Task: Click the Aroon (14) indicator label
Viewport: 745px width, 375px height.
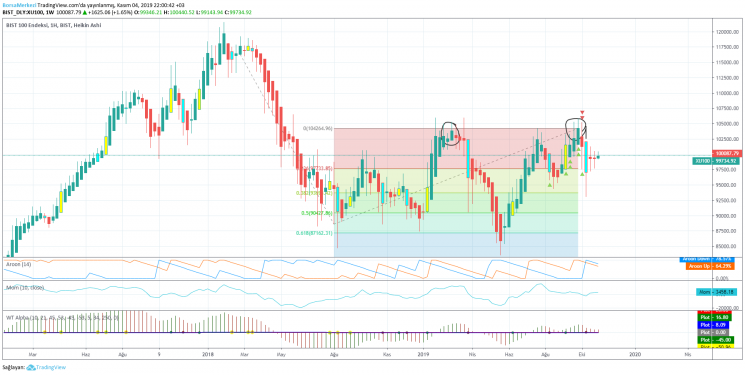Action: [18, 264]
